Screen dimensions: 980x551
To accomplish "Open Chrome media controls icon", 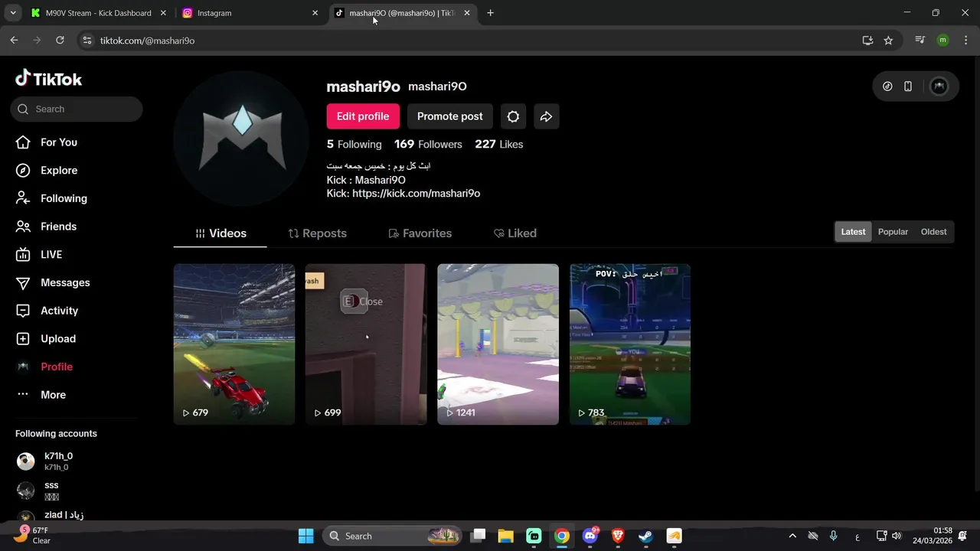I will [920, 41].
